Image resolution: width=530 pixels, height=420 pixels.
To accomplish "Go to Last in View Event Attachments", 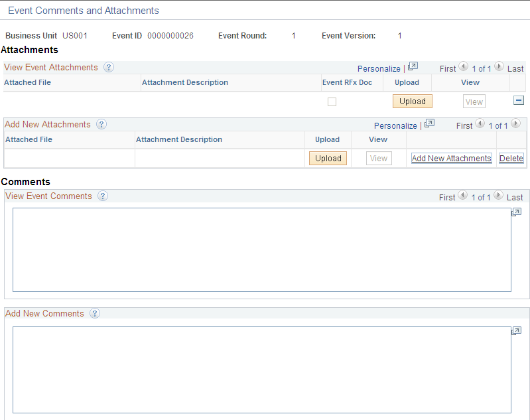I will pos(515,68).
